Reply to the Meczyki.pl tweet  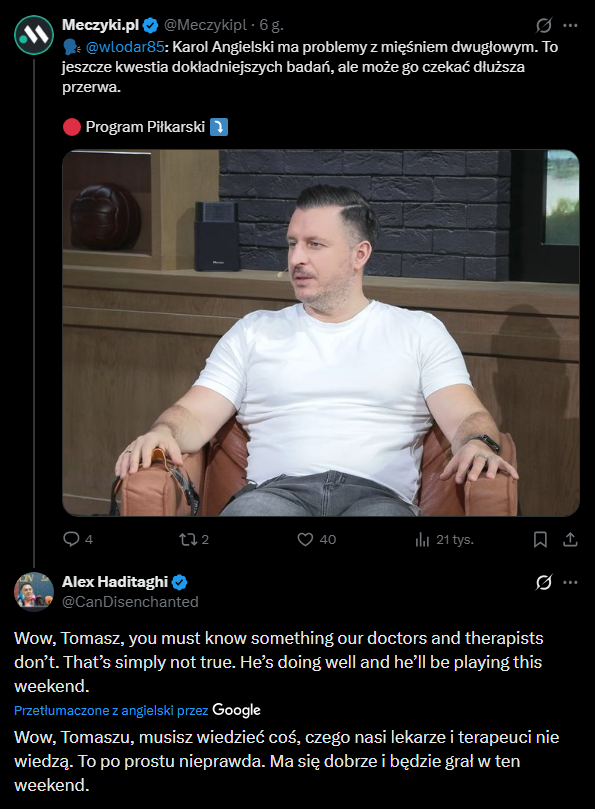71,538
